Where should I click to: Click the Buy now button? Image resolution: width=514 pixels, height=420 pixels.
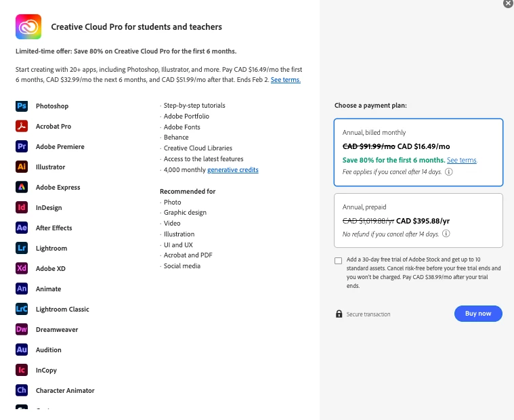[x=478, y=314]
